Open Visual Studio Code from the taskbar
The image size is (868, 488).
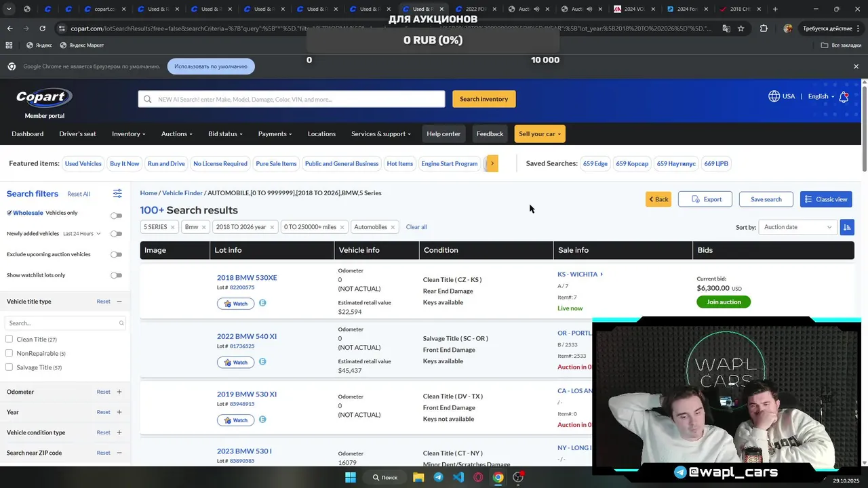coord(458,477)
